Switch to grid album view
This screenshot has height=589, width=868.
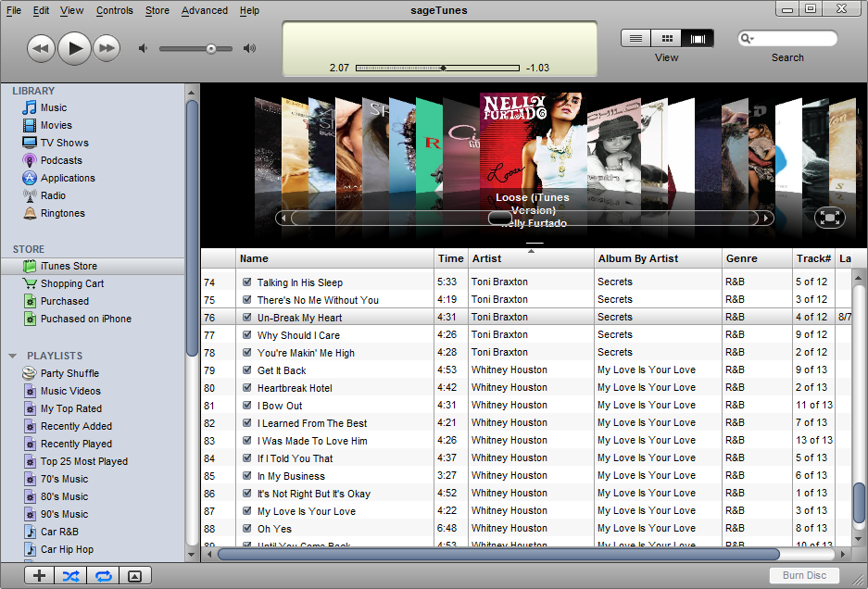click(667, 38)
